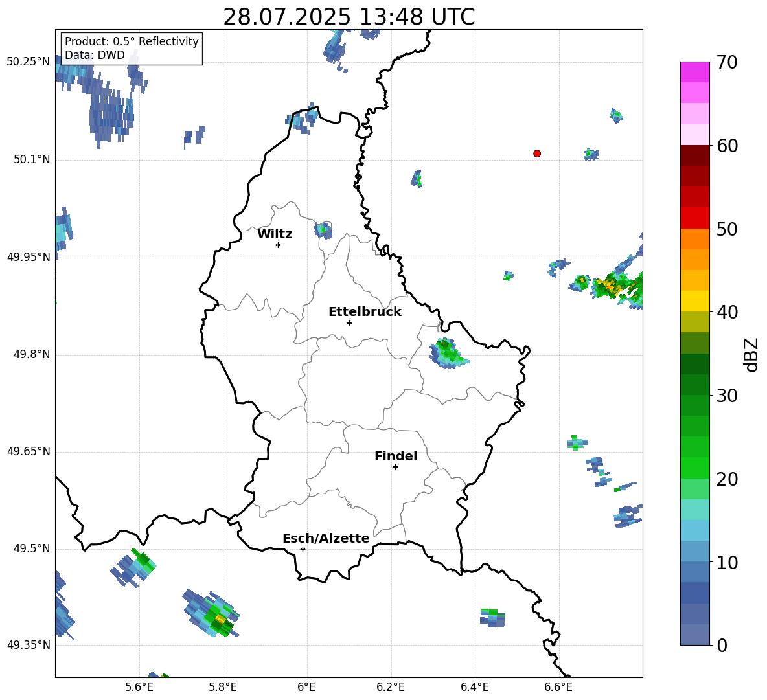Screen dimensions: 767x700
Task: Click the Ettelbruck station cross marker
Action: pyautogui.click(x=349, y=322)
